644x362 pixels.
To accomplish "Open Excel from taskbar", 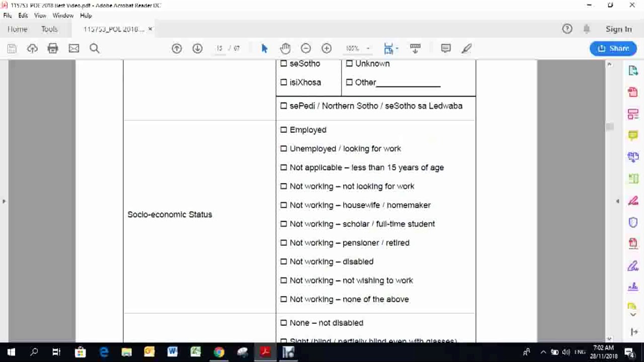I will pos(196,352).
